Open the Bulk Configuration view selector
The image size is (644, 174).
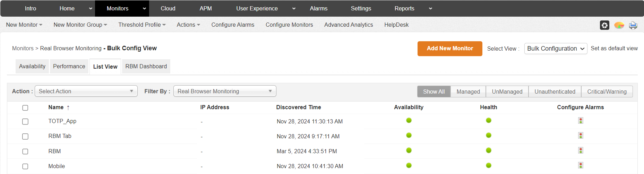pyautogui.click(x=556, y=49)
